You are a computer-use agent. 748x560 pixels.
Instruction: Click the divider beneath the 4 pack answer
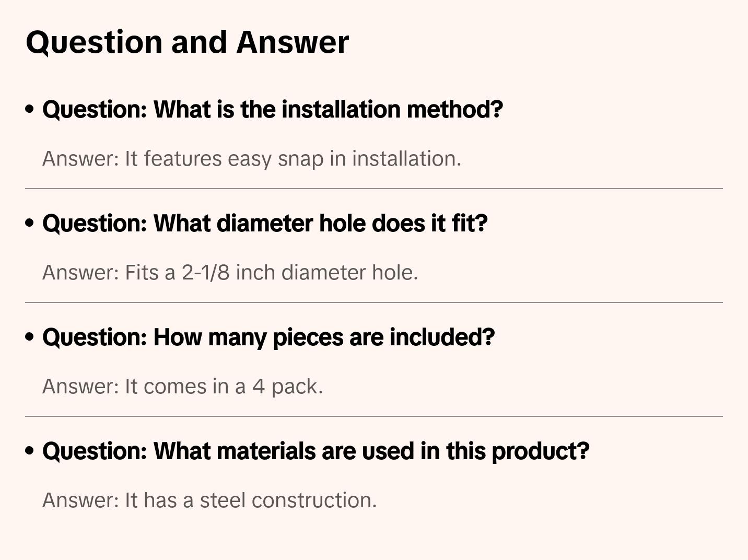(x=373, y=416)
